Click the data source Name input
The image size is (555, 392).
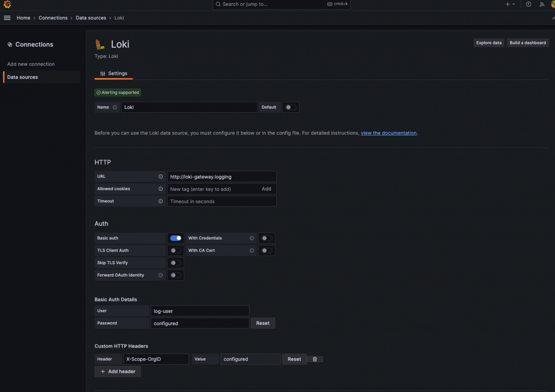(189, 107)
